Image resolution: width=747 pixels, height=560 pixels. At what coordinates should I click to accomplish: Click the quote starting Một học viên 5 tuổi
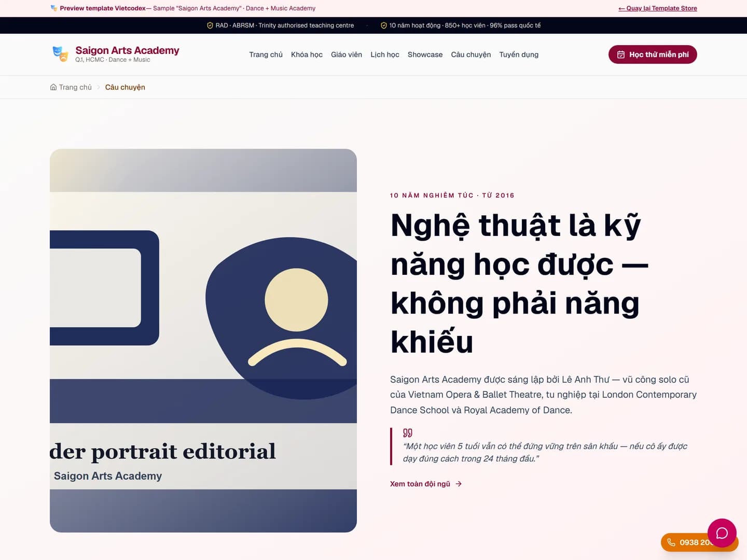(x=545, y=452)
